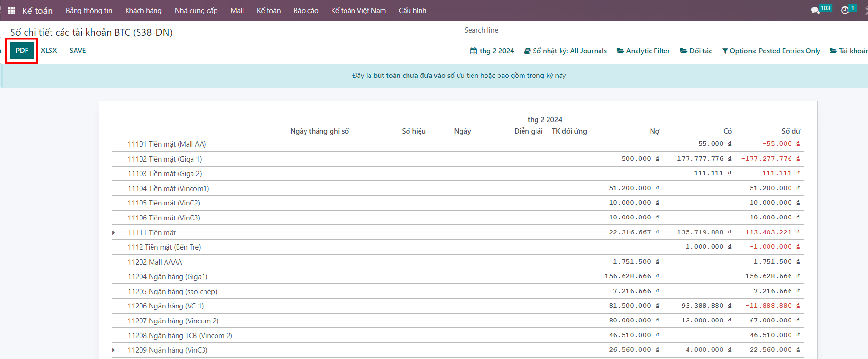Open the Kế toán menu beside Mall

(x=268, y=11)
